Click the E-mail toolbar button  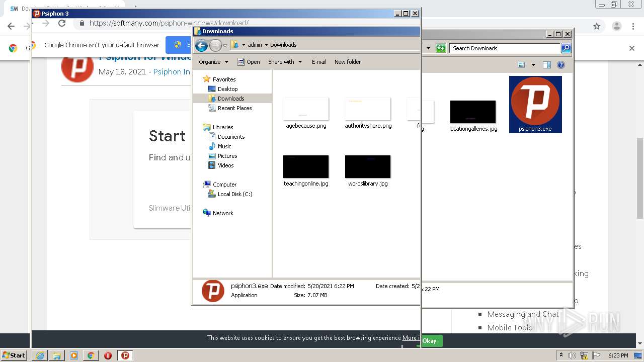(319, 62)
